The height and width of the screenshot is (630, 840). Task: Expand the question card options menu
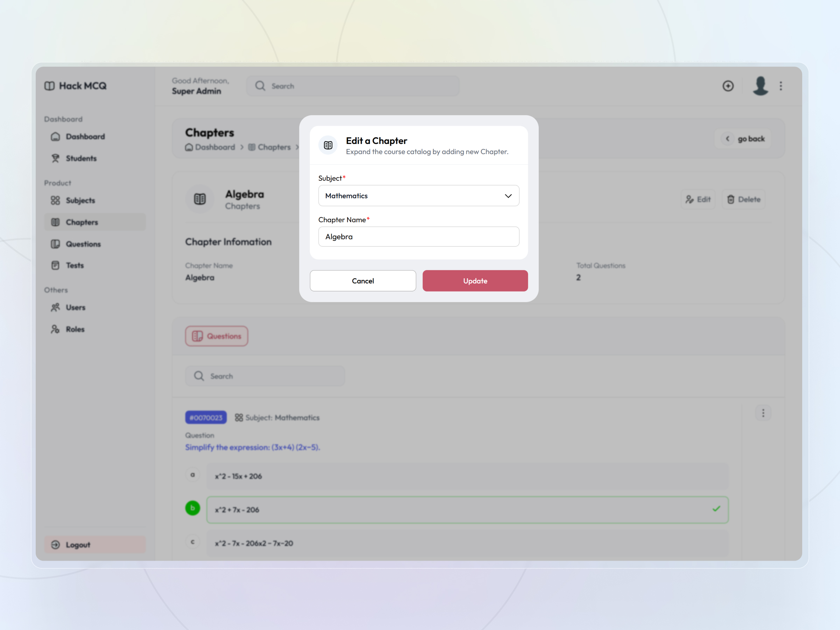click(763, 413)
